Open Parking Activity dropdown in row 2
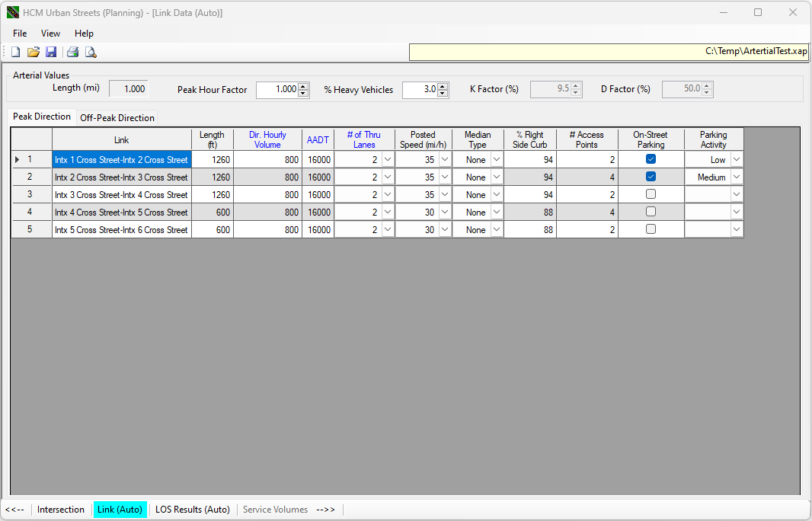 (x=736, y=177)
